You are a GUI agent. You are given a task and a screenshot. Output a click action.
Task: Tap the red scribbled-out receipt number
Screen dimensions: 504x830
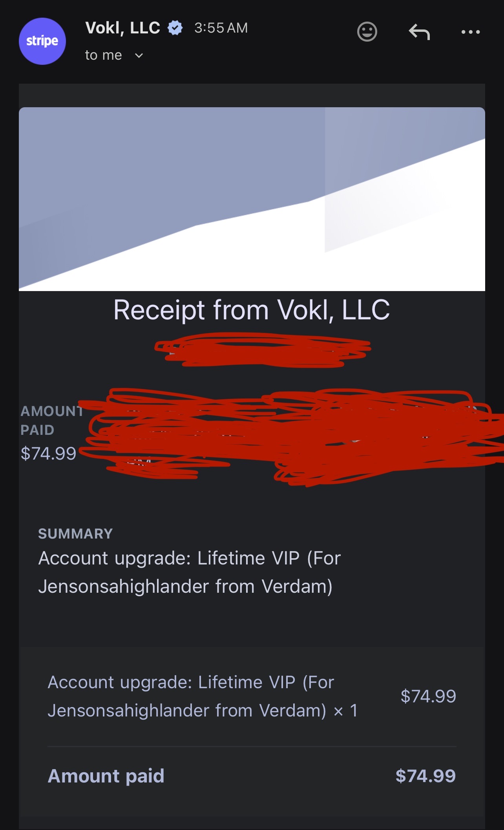(x=262, y=350)
